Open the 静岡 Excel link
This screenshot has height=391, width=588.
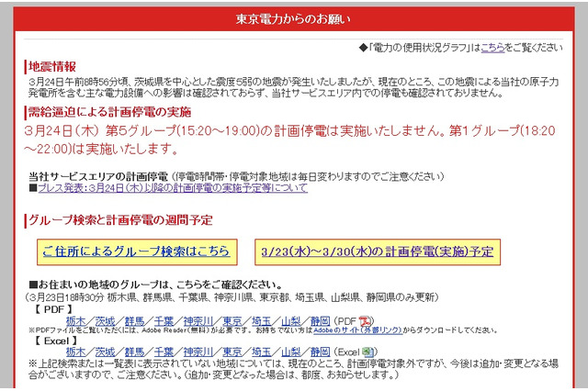pos(321,352)
